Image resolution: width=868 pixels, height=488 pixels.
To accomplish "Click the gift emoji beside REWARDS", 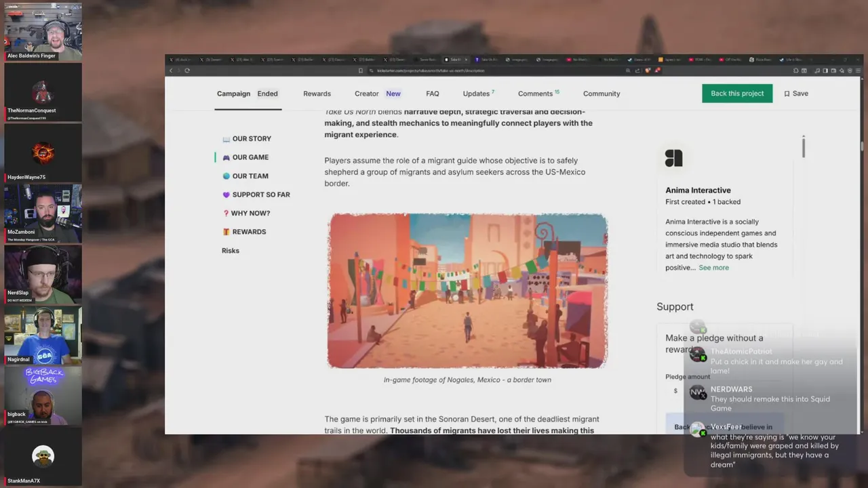I will 226,232.
